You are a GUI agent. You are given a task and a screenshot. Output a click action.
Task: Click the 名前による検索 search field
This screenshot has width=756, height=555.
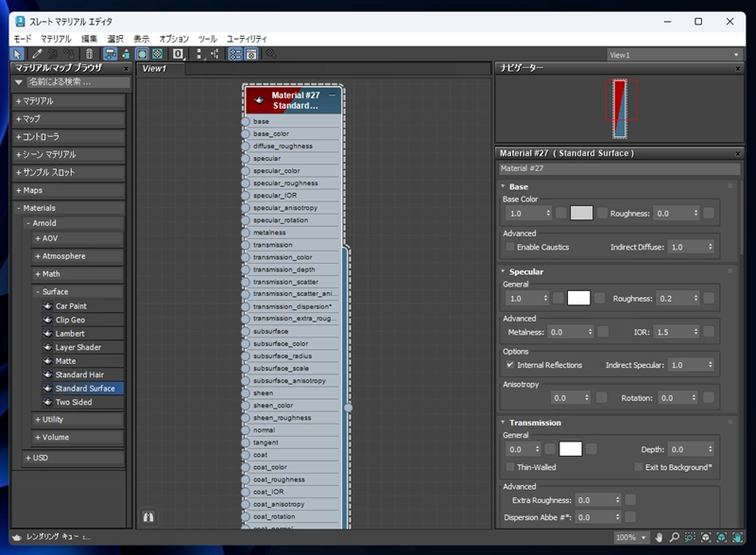point(78,82)
